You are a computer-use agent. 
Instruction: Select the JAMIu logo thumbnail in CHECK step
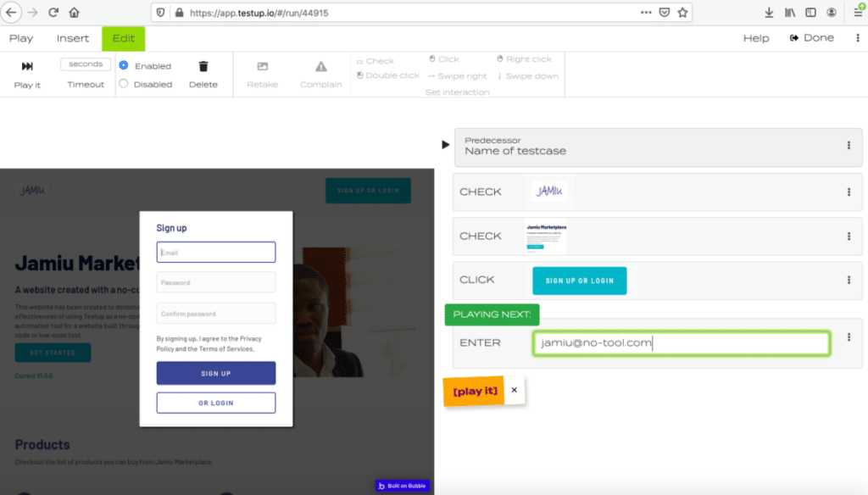(x=549, y=191)
